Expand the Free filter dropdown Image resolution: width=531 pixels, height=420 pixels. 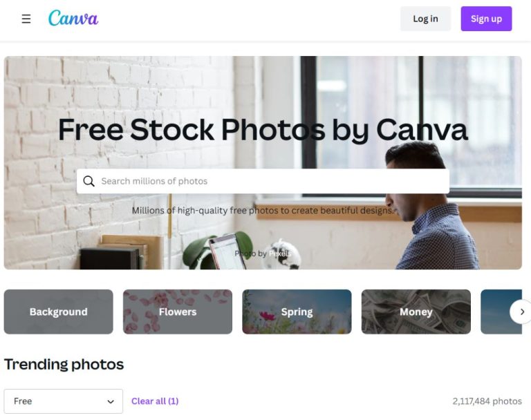pos(64,401)
